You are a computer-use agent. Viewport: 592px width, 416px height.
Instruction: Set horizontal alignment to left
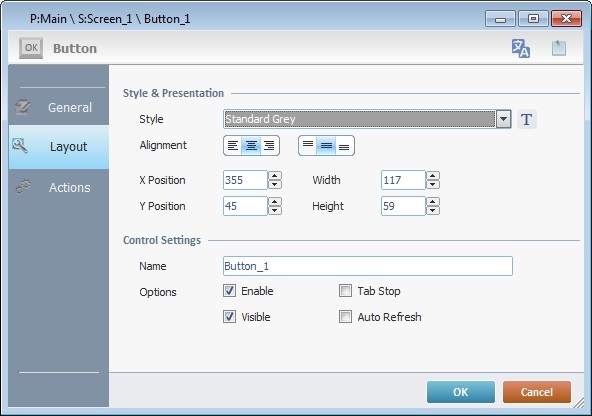(233, 146)
